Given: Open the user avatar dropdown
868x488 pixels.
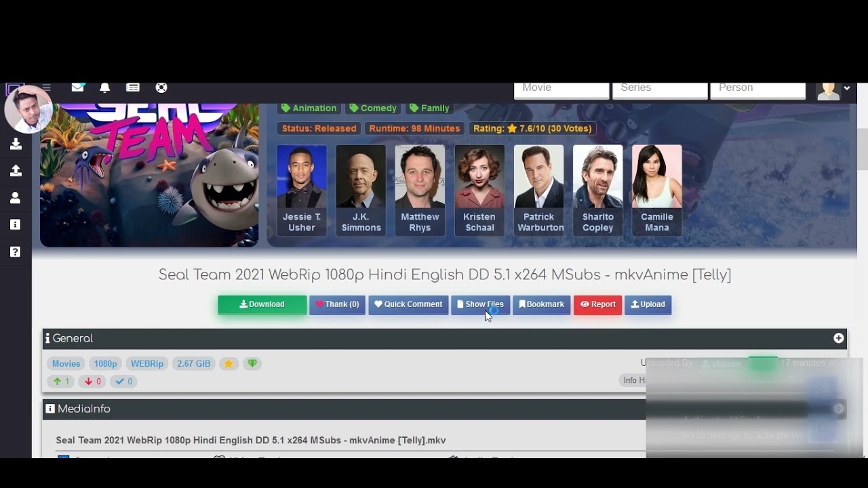Looking at the screenshot, I should tap(834, 89).
